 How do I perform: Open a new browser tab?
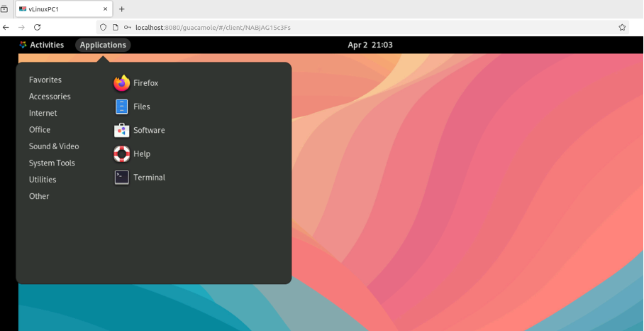click(121, 9)
